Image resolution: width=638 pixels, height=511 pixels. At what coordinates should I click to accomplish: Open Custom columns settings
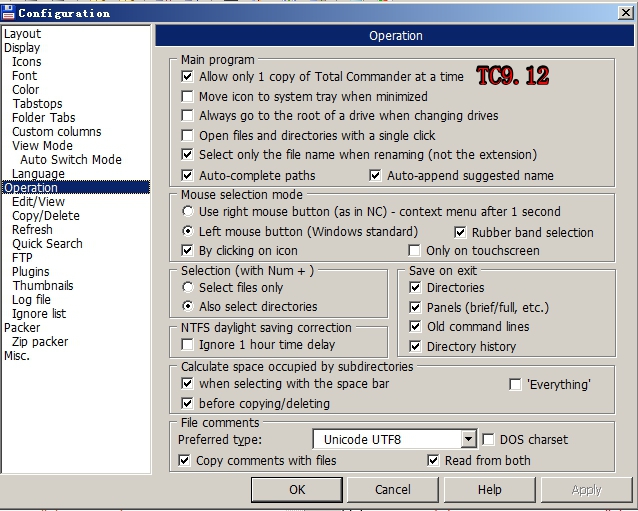click(x=57, y=131)
